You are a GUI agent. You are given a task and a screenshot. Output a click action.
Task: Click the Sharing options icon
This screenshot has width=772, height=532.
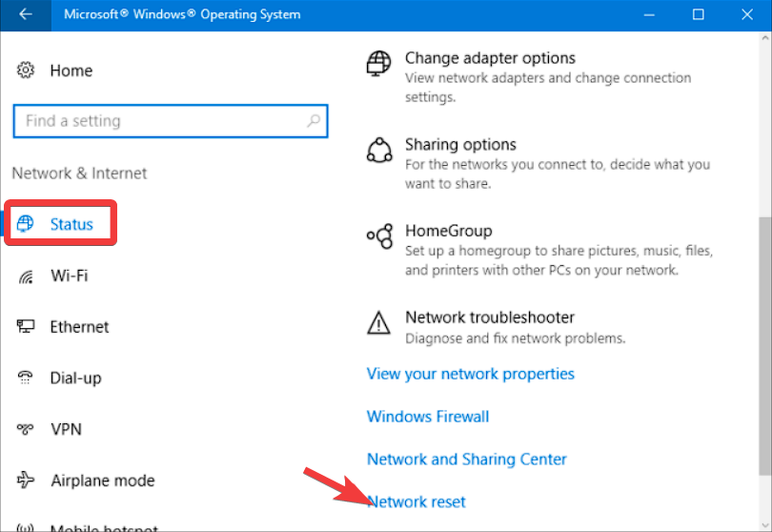[x=379, y=150]
